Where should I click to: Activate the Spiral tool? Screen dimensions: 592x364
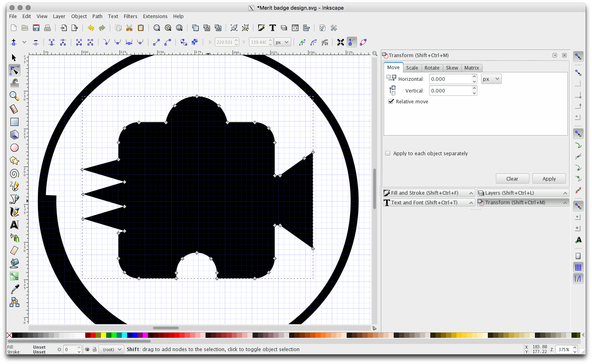click(x=14, y=173)
